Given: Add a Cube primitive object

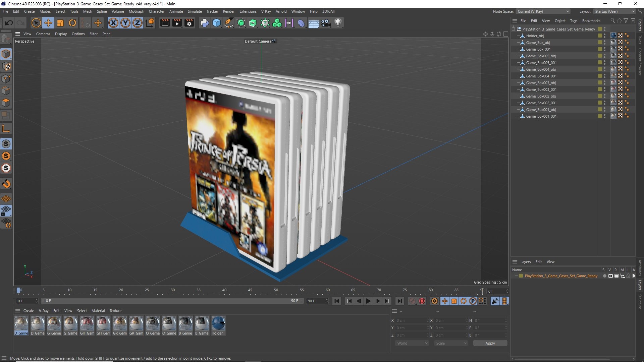Looking at the screenshot, I should 217,23.
